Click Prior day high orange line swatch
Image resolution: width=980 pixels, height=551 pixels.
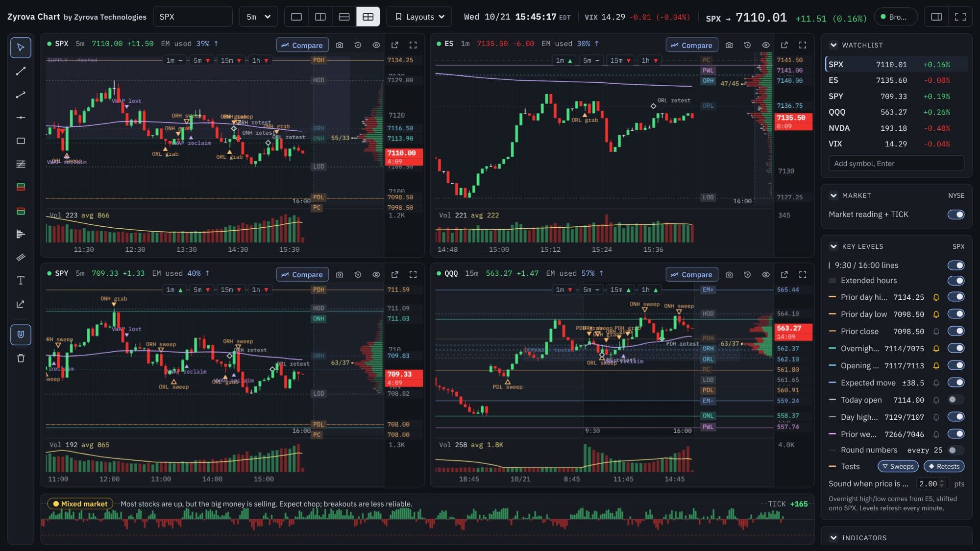tap(832, 297)
